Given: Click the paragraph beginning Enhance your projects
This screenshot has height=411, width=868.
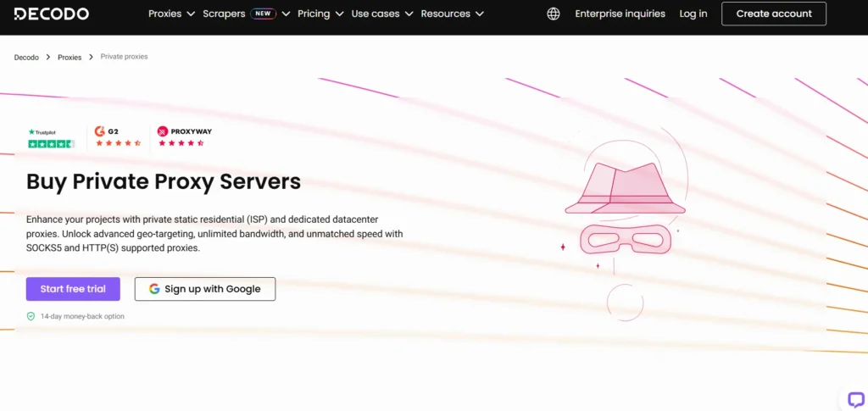Looking at the screenshot, I should click(214, 234).
